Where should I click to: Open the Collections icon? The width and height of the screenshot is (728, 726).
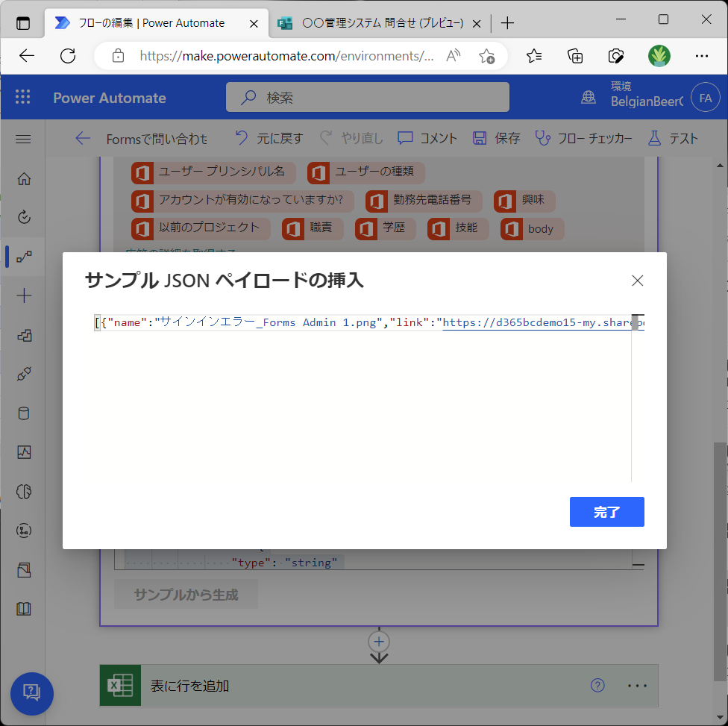click(575, 56)
